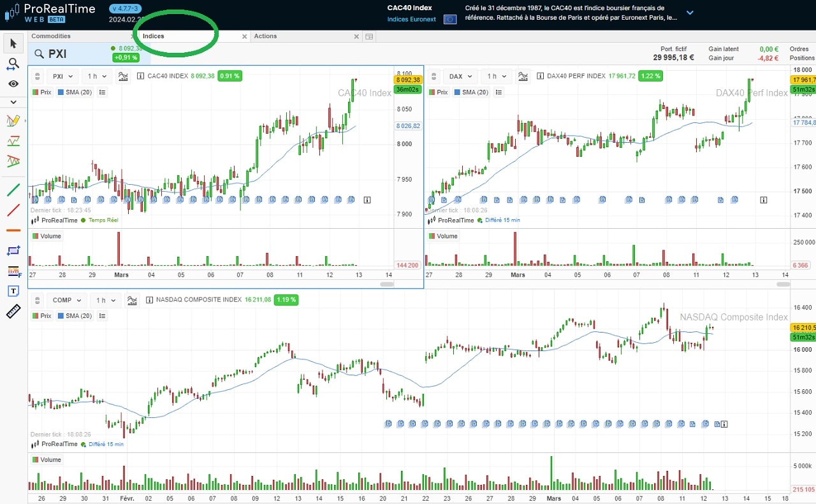Close the Actions tab
Image resolution: width=816 pixels, height=504 pixels.
(356, 37)
